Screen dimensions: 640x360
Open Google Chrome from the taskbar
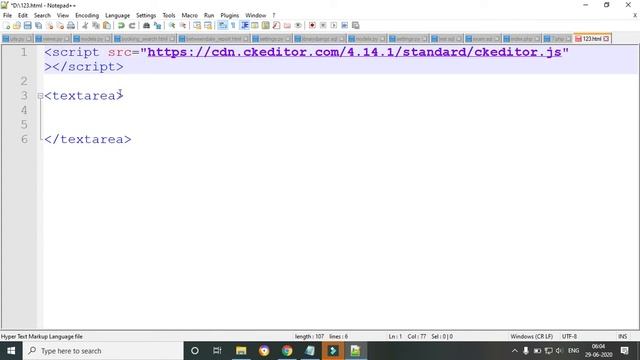(287, 351)
